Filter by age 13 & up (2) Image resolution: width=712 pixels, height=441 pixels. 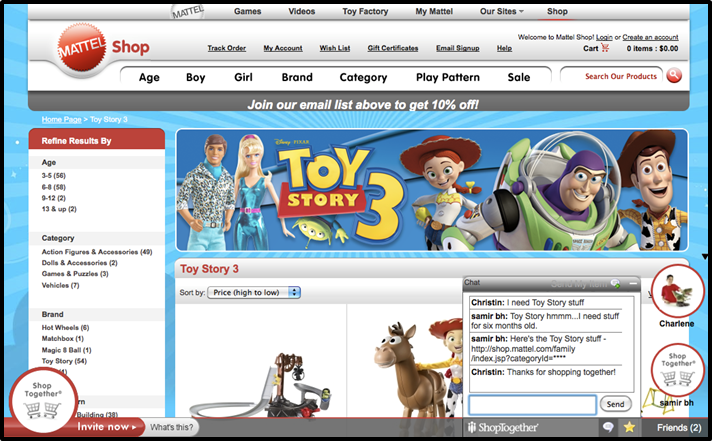click(59, 209)
